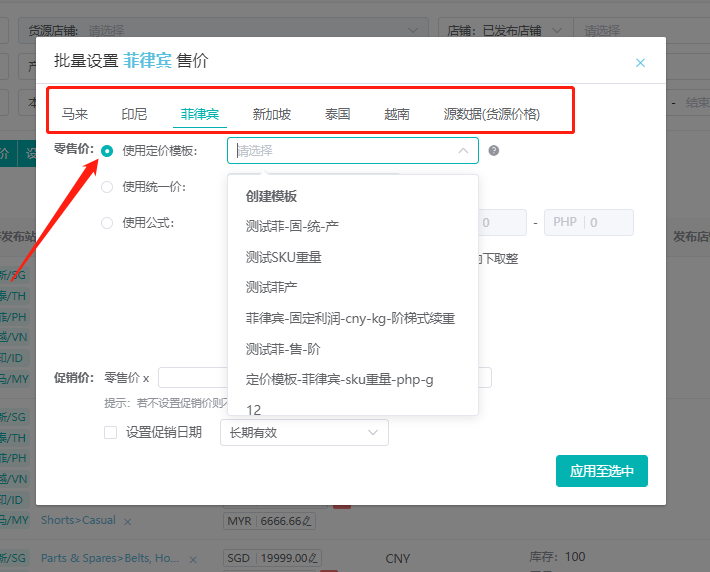Switch to the 新加坡 tab
Image resolution: width=710 pixels, height=572 pixels.
(272, 114)
